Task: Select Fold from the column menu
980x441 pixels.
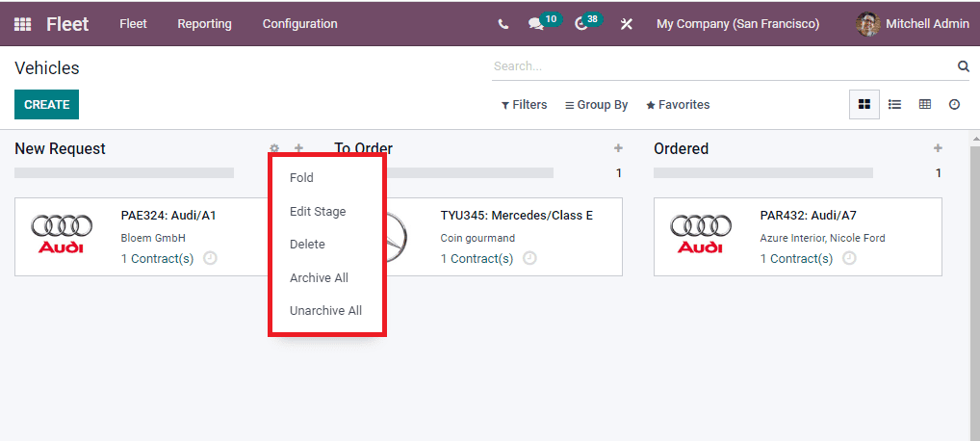Action: click(301, 178)
